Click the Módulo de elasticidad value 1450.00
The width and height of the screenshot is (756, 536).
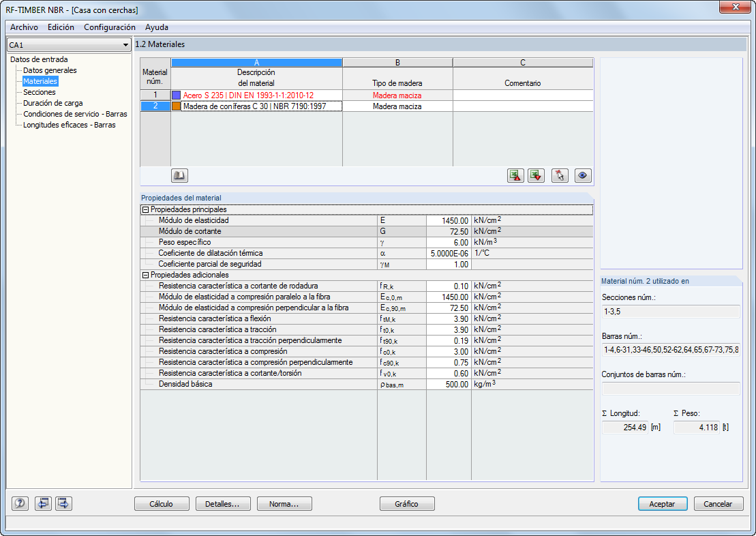449,220
